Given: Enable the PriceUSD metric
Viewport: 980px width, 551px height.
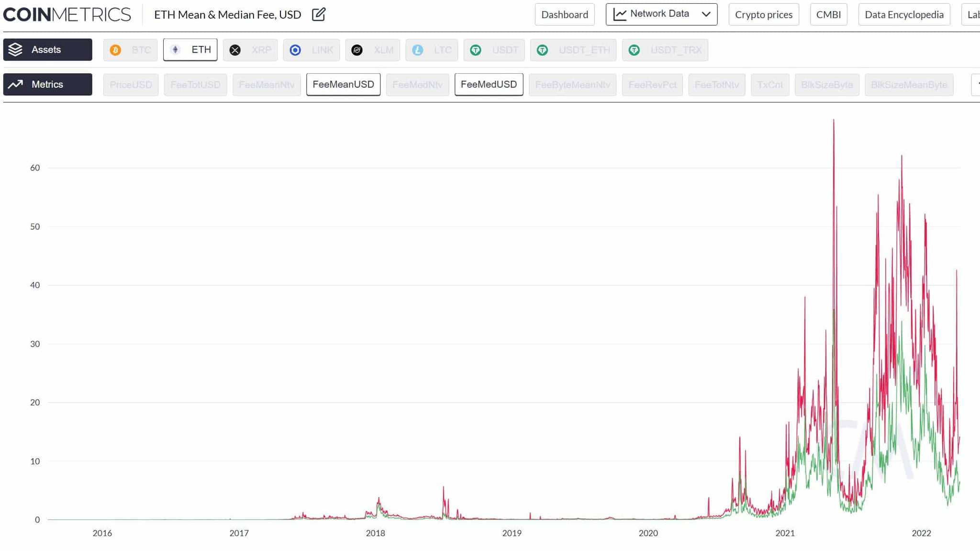Looking at the screenshot, I should coord(131,84).
